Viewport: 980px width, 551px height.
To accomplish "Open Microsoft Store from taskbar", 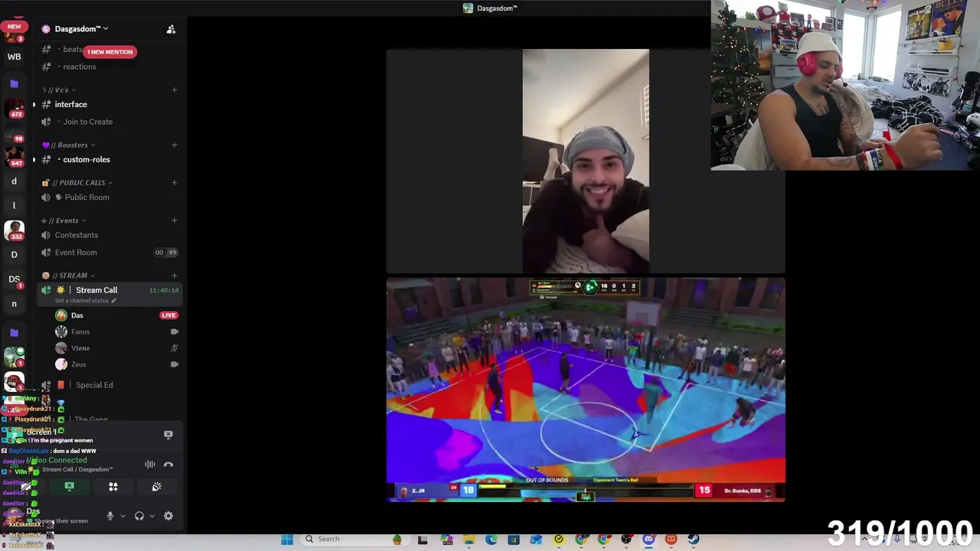I will 514,540.
